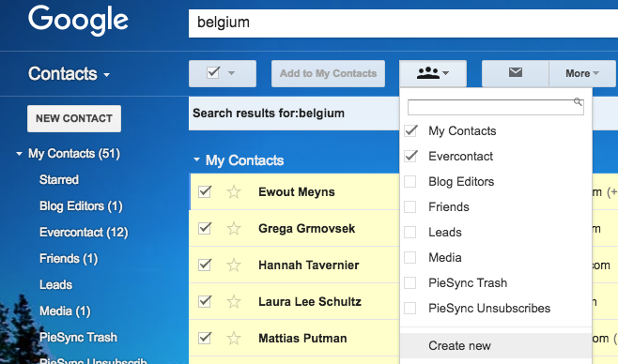618x364 pixels.
Task: Open the Starred group in sidebar
Action: 59,179
